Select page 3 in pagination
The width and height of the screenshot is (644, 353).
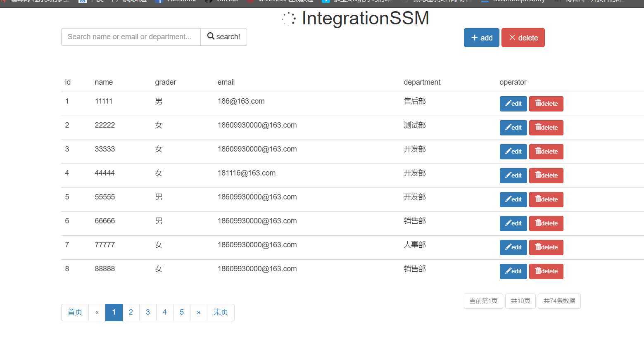tap(148, 313)
